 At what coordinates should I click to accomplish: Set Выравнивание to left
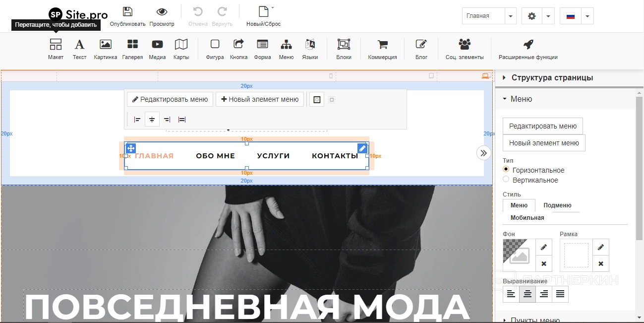[511, 294]
